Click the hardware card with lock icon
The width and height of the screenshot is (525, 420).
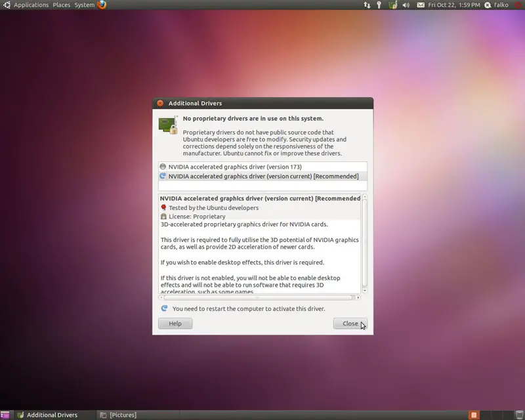[168, 125]
